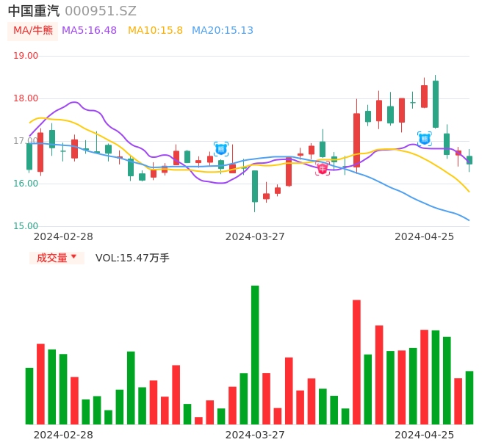504x445 pixels.
Task: Click the 2024-02-28 date under the price chart
Action: pyautogui.click(x=63, y=236)
